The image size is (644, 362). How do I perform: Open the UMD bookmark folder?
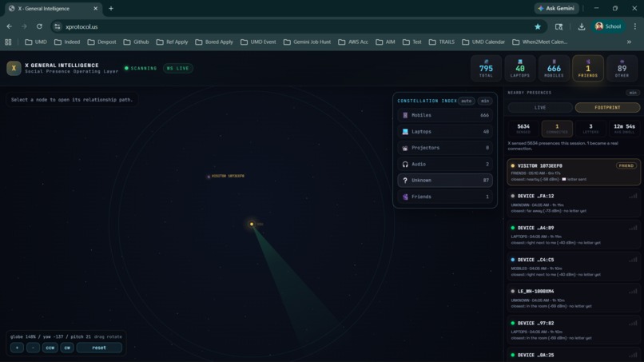click(36, 42)
